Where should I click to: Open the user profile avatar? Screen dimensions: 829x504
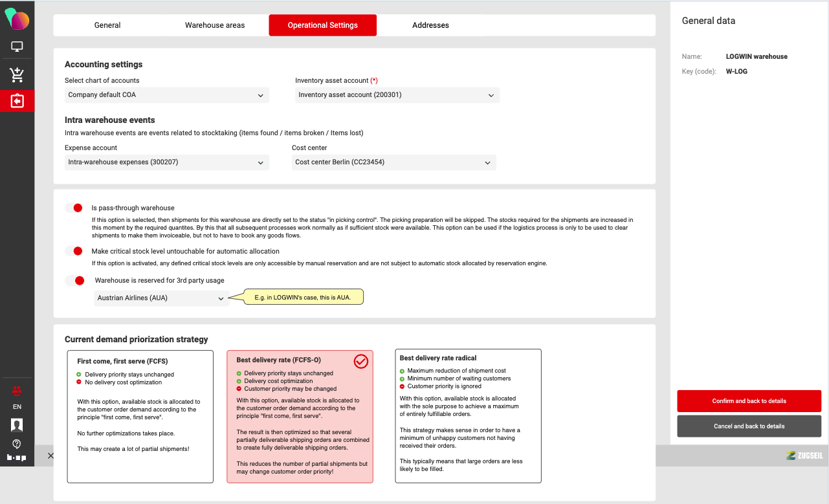tap(17, 425)
